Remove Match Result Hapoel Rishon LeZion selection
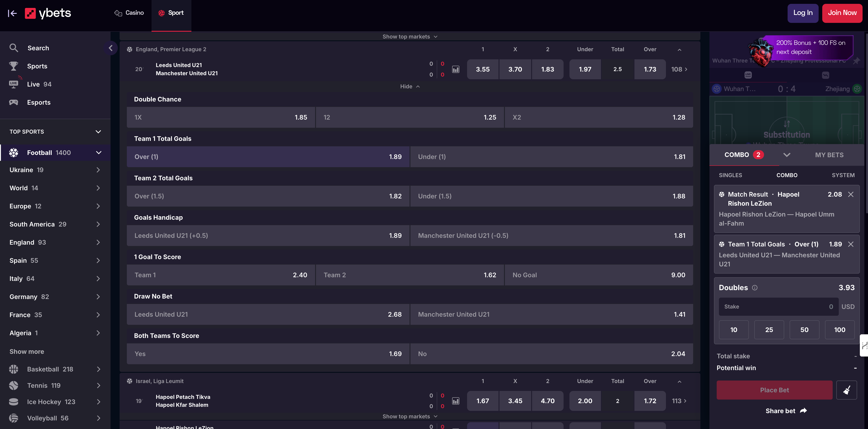The height and width of the screenshot is (429, 868). point(851,194)
